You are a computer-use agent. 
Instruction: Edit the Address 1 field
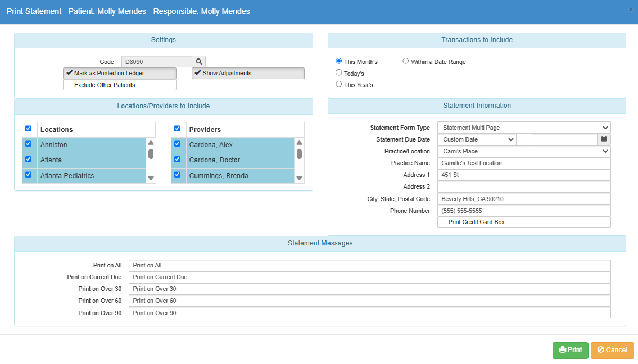point(524,175)
